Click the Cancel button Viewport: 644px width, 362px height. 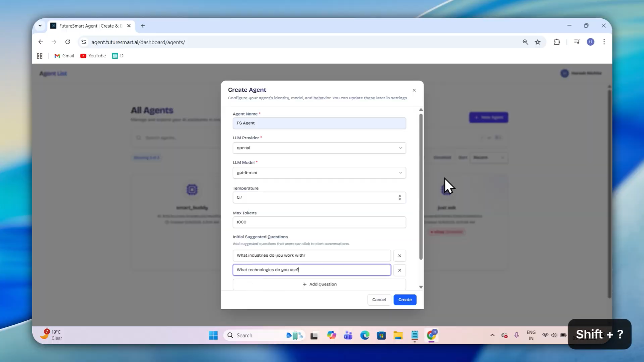coord(379,300)
